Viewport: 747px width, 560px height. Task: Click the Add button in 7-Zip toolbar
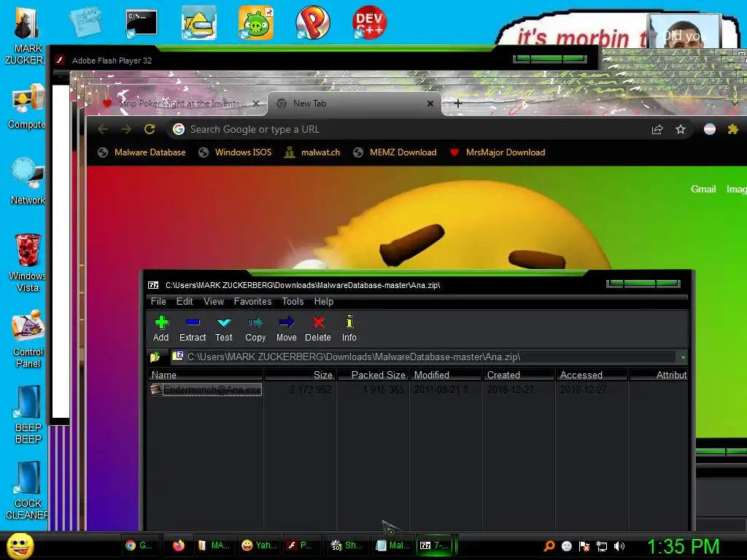point(161,328)
